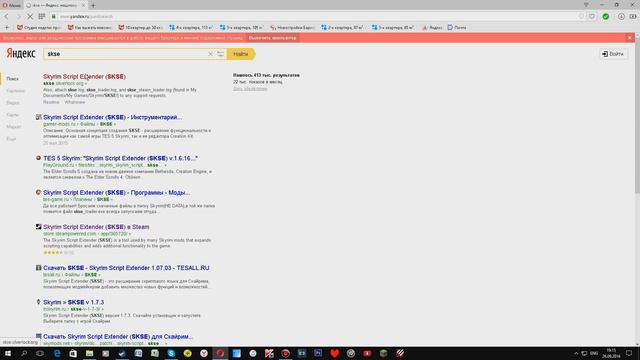Screen dimensions: 640x360
Task: Click the Войти sign-in button
Action: point(613,54)
